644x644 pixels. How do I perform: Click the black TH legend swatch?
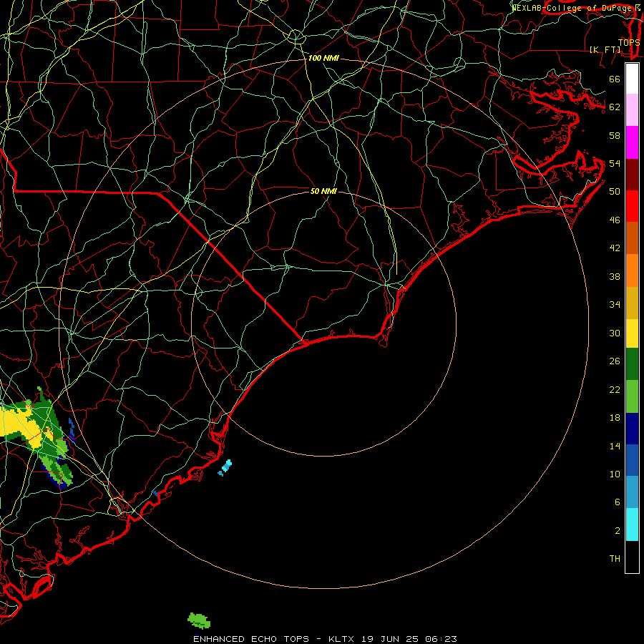tap(632, 557)
